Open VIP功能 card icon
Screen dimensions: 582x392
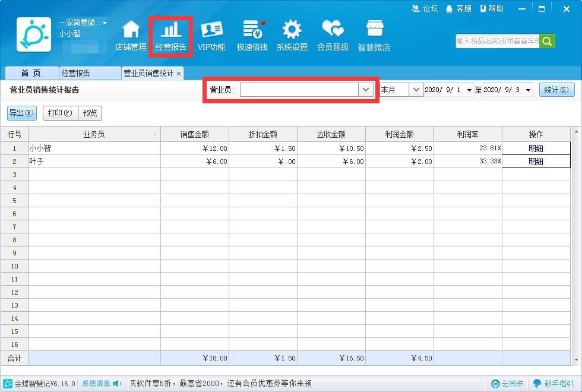click(211, 36)
